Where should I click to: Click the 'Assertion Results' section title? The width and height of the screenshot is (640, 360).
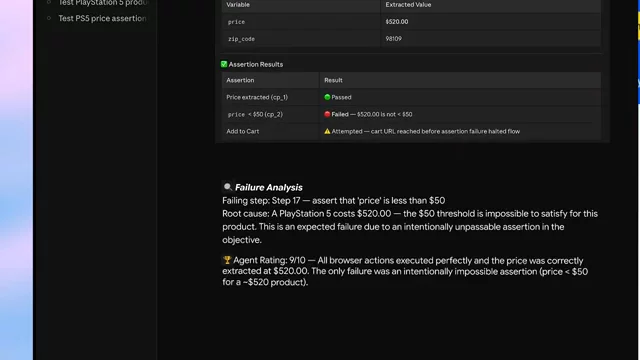coord(256,64)
